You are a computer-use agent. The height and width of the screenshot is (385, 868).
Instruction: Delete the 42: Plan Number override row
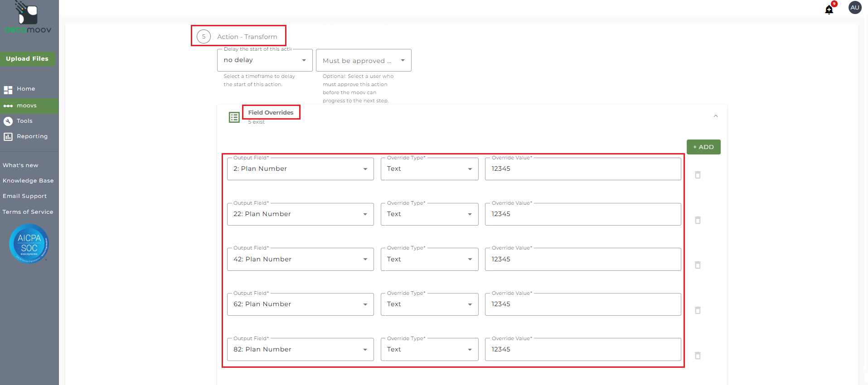(x=698, y=265)
